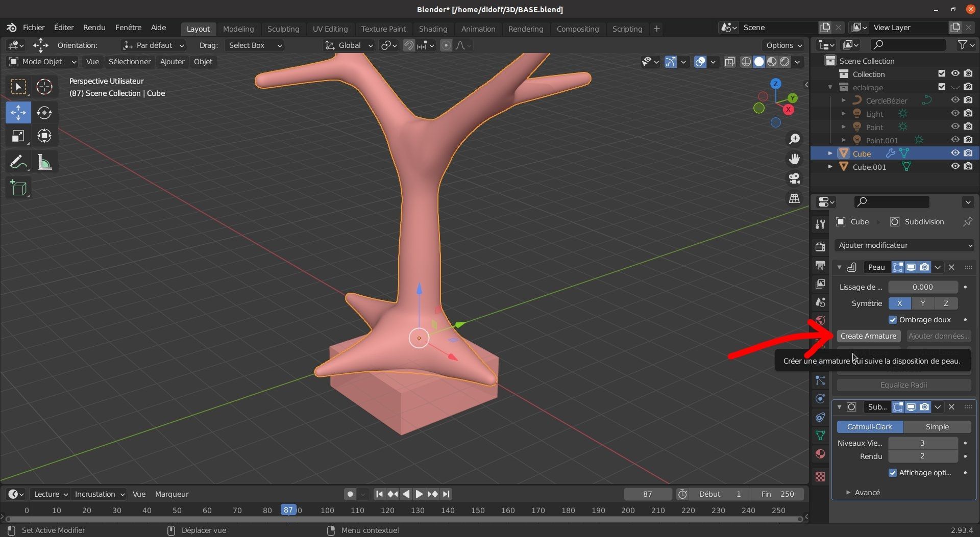Switch to Sculpting workspace tab
The height and width of the screenshot is (537, 980).
coord(283,29)
